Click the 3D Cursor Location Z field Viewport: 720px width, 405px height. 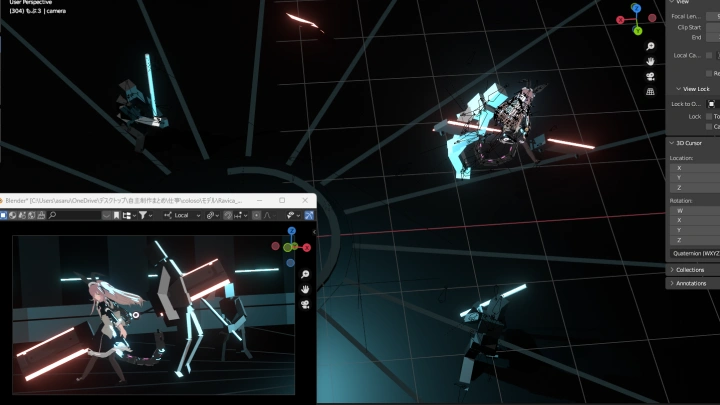tap(695, 188)
